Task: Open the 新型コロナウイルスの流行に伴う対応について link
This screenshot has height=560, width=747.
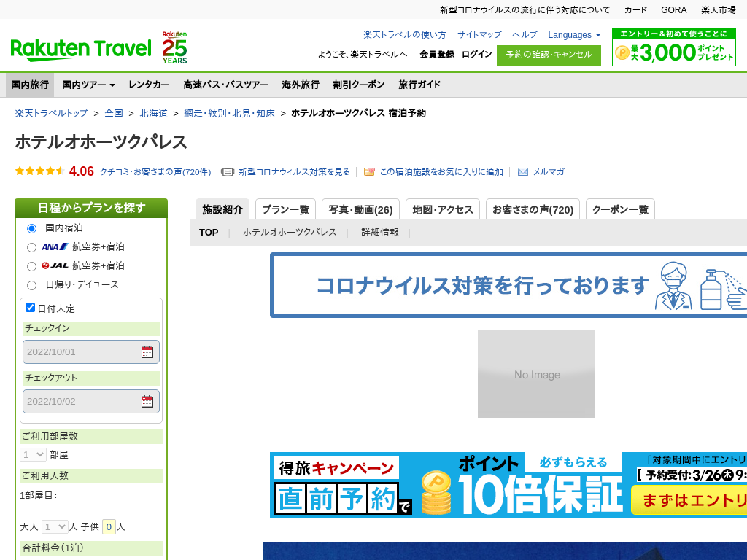Action: point(525,10)
